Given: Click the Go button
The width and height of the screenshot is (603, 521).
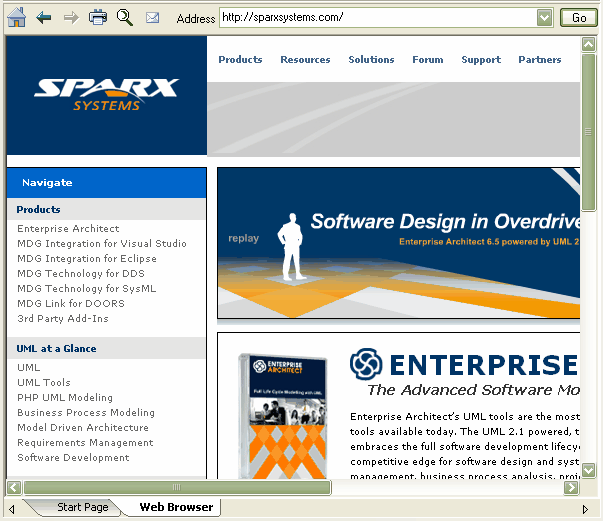Looking at the screenshot, I should (578, 18).
